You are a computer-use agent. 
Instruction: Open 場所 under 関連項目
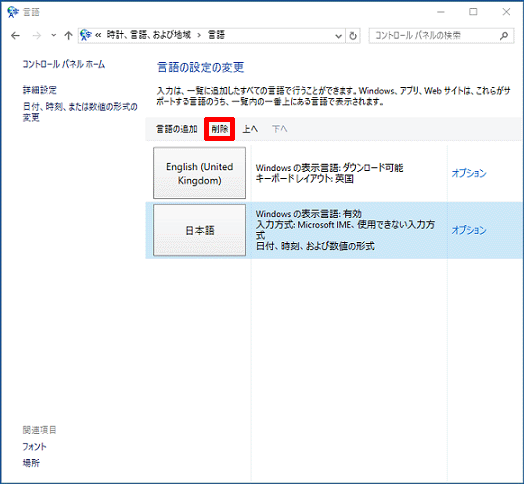[x=31, y=463]
